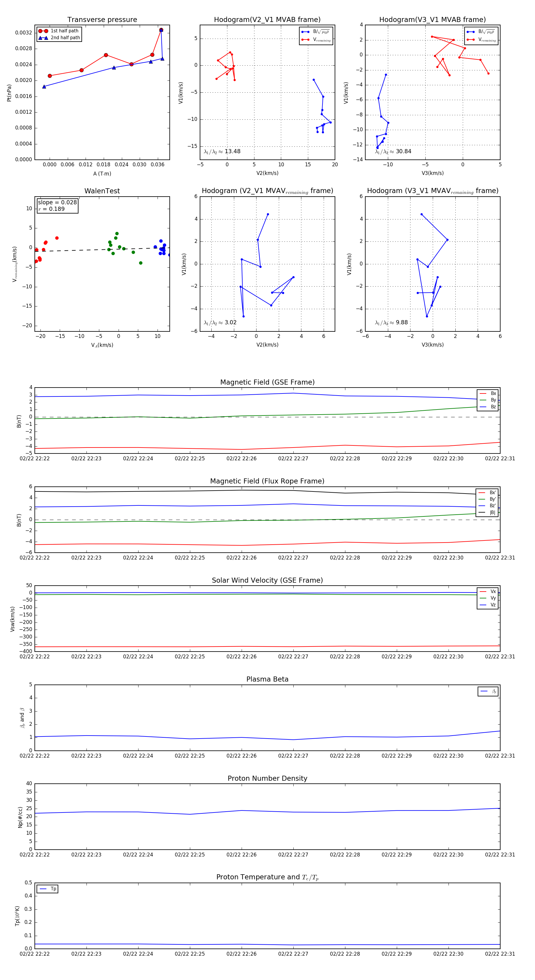Screen dimensions: 535x980
Task: Click the "Hodogram(V3_V1 MVAB frame)" title
Action: (432, 19)
